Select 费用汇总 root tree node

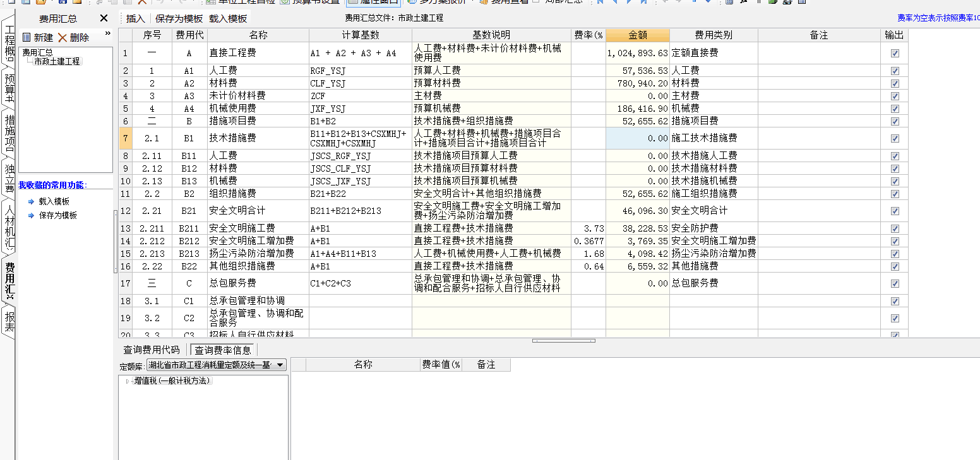pos(37,52)
